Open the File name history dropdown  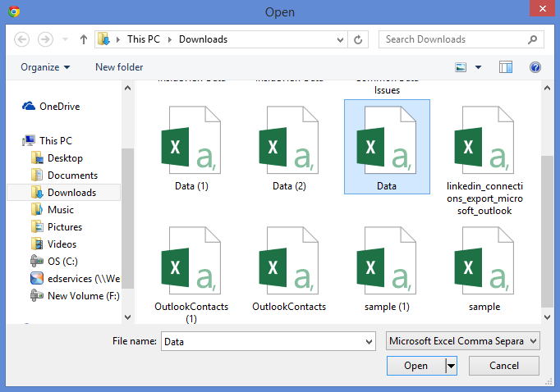(369, 340)
